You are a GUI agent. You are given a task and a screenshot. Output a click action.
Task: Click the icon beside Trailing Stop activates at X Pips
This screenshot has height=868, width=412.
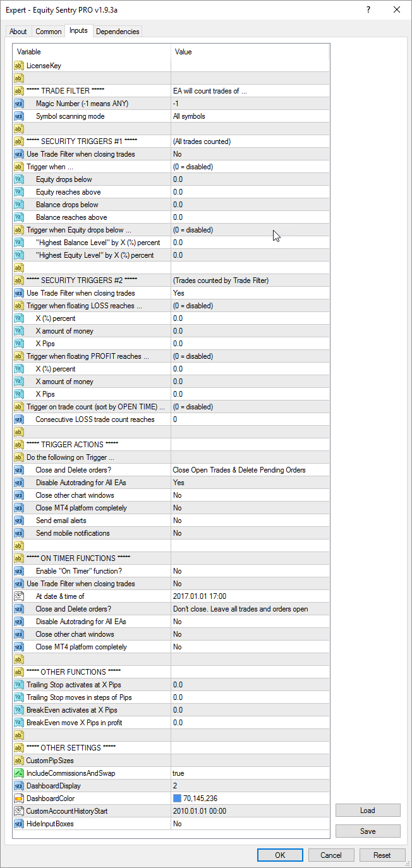(18, 685)
